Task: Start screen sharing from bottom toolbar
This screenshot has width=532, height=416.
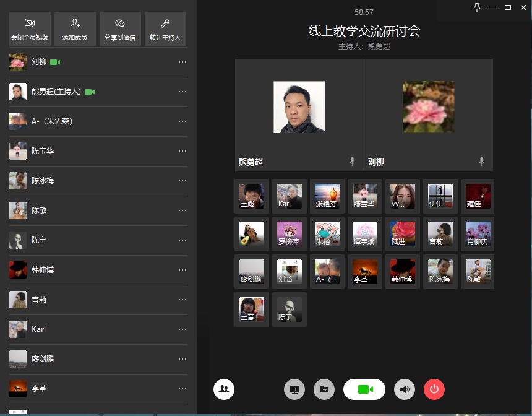Action: point(294,389)
